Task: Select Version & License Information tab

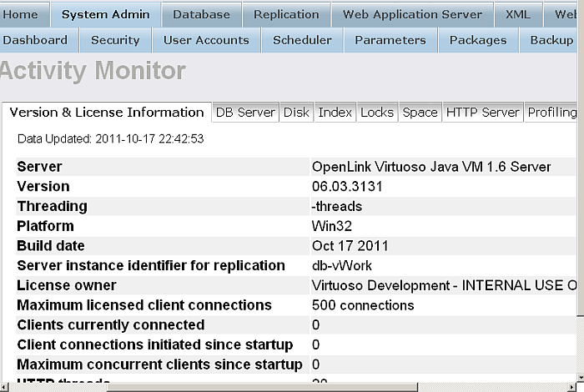Action: 107,113
